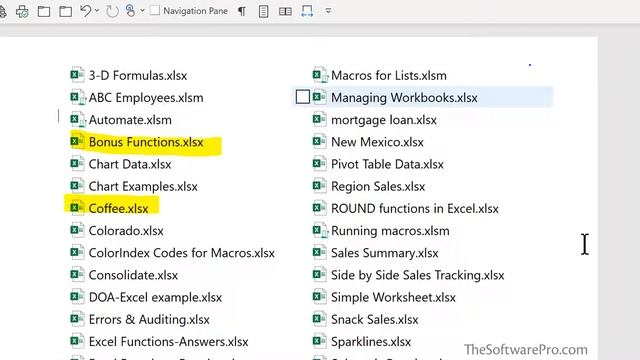The height and width of the screenshot is (360, 640).
Task: Click the 3-D Formulas.xlsx file icon
Action: click(77, 75)
